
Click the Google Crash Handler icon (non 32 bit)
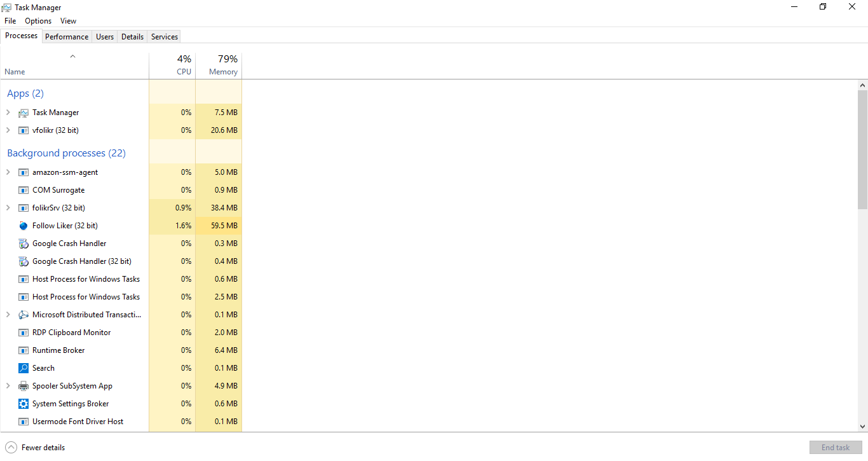[x=24, y=244]
